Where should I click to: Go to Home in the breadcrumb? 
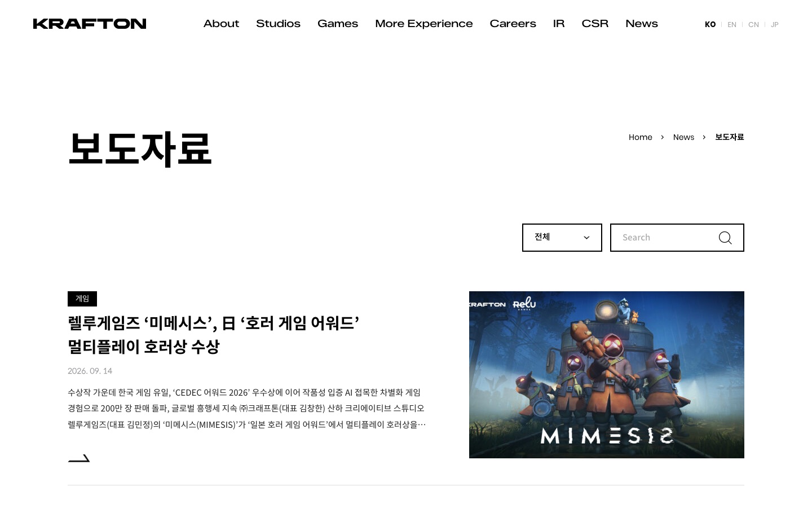641,137
